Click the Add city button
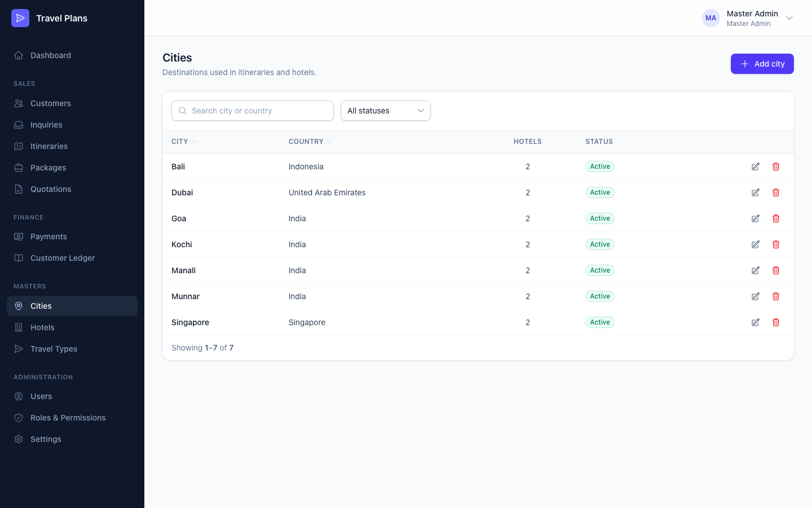Screen dimensions: 812x508 click(762, 64)
